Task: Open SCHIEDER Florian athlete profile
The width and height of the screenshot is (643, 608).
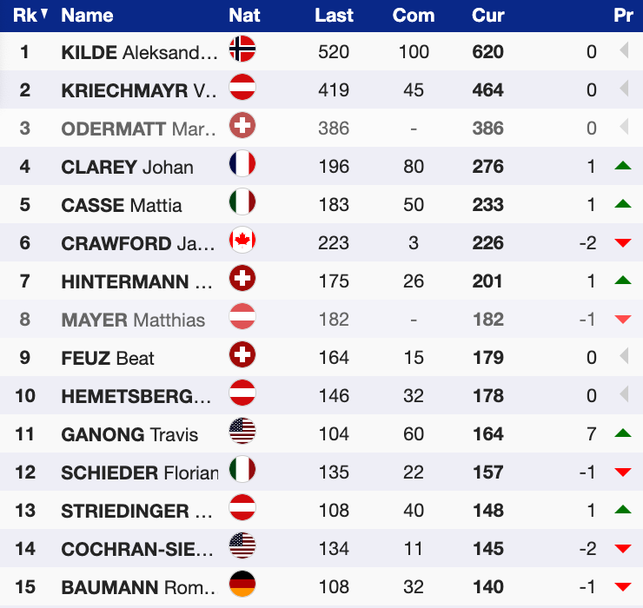Action: pos(139,472)
